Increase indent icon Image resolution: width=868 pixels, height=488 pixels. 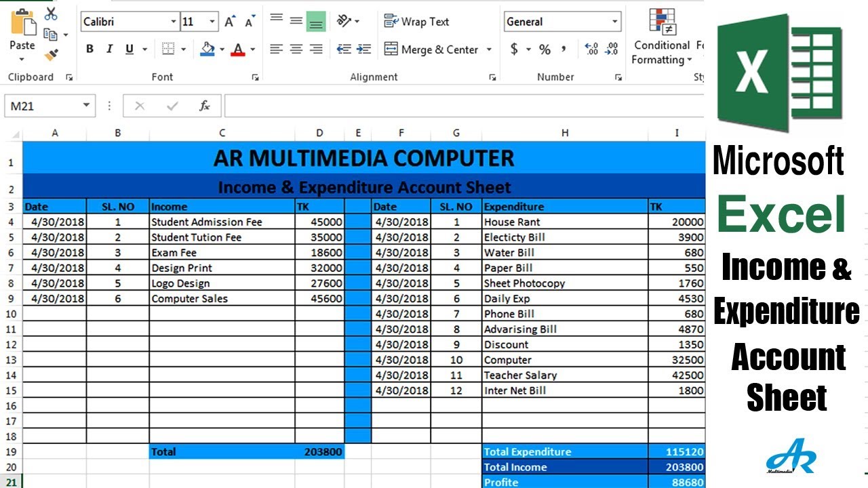[x=364, y=49]
